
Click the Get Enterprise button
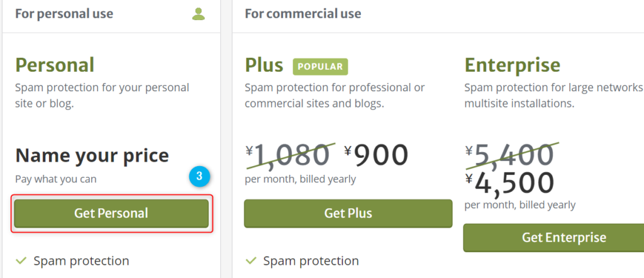[x=553, y=238]
